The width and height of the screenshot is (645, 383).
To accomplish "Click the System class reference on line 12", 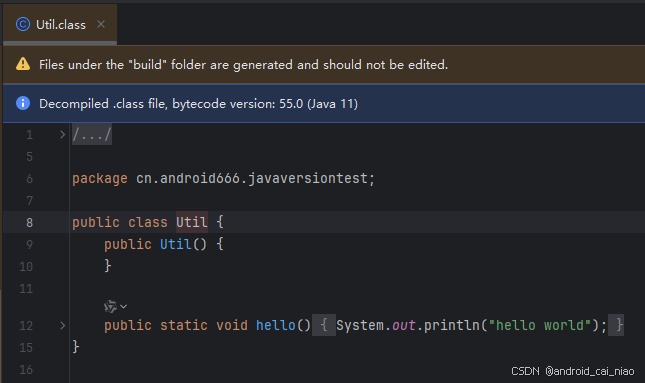I will (360, 325).
